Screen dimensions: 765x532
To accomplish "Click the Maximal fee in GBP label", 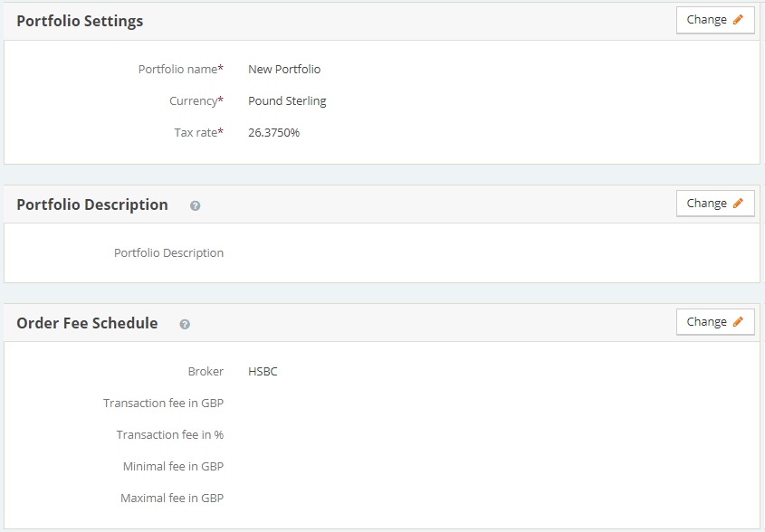I will pyautogui.click(x=172, y=498).
